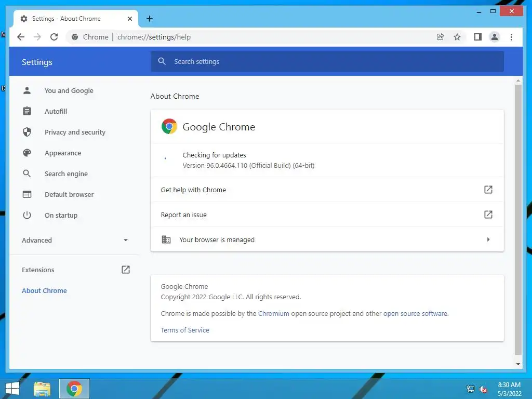Click the Extensions external-link icon

126,270
